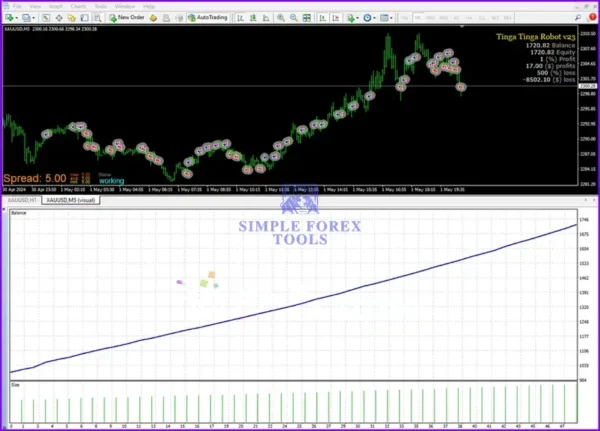Toggle the AutoTrading button
Image resolution: width=600 pixels, height=431 pixels.
[208, 18]
